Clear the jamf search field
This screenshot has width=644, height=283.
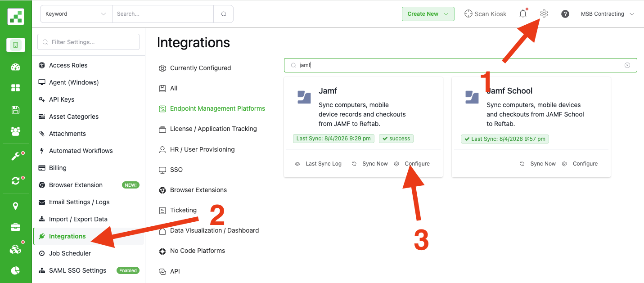[627, 65]
